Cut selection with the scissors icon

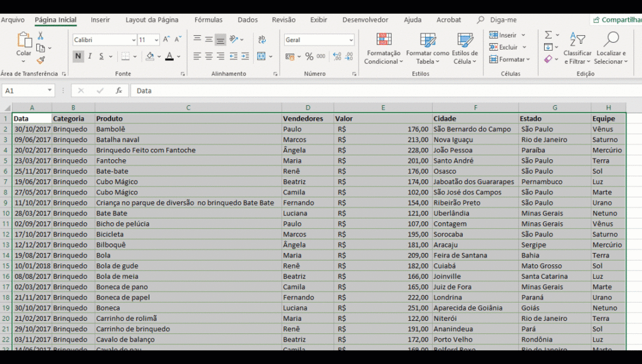(41, 36)
